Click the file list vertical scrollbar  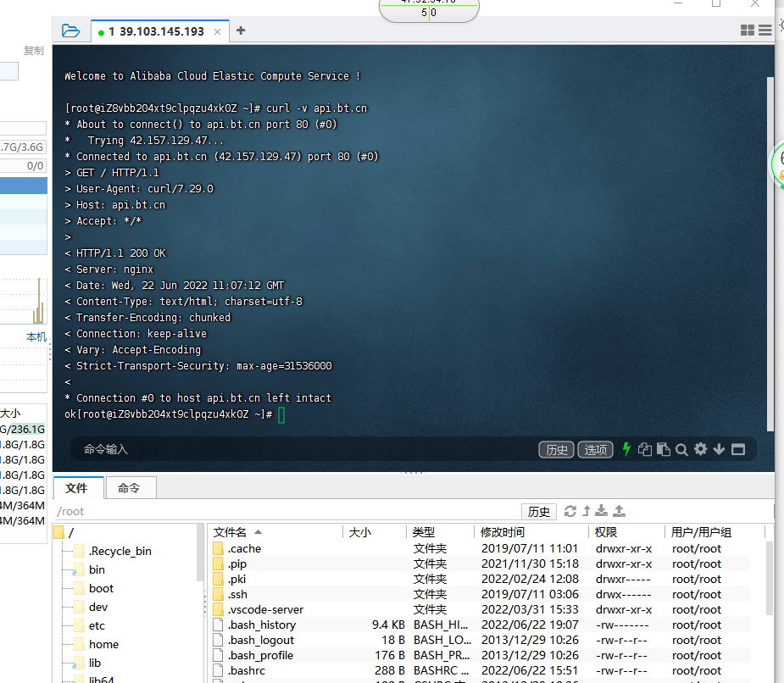[x=769, y=578]
